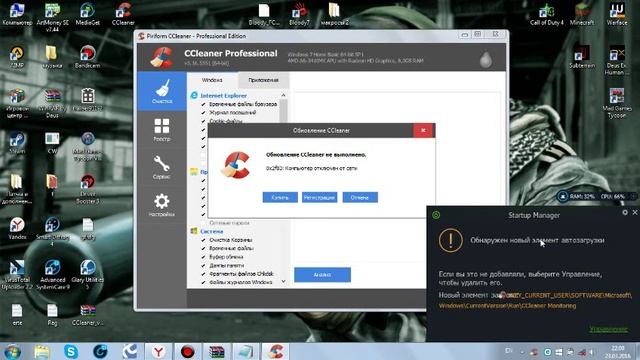Open the Bloody7 desktop shortcut
640x360 pixels.
point(299,14)
